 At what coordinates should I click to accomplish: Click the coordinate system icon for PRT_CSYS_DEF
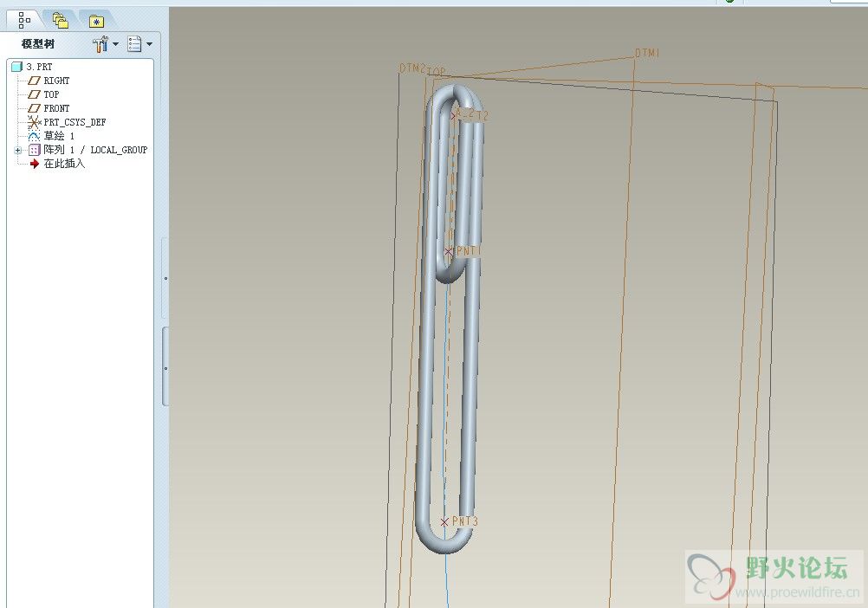pos(35,122)
